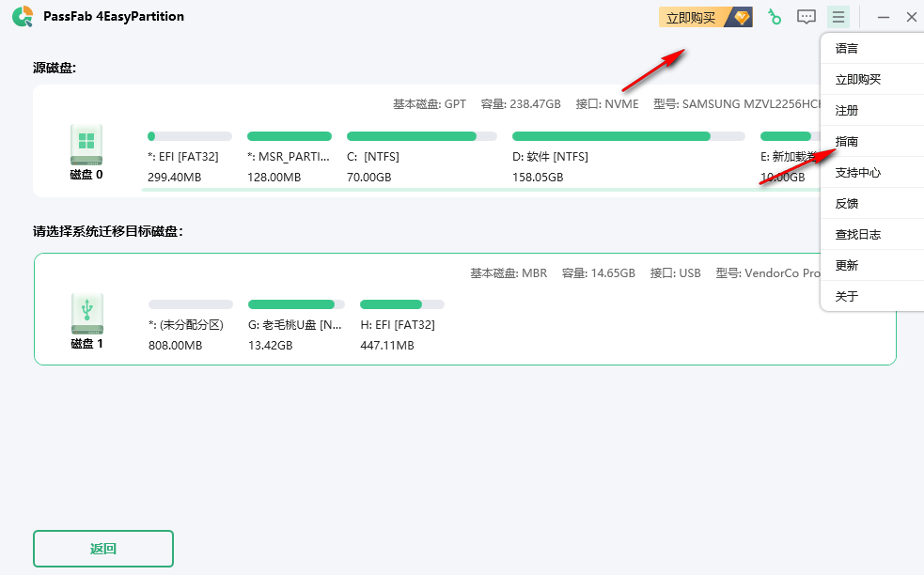
Task: Click the 基本磁盘: MBR label
Action: [x=509, y=273]
